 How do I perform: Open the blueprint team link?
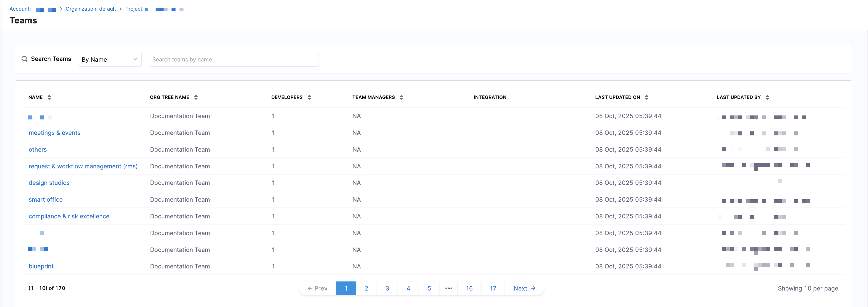click(x=41, y=266)
